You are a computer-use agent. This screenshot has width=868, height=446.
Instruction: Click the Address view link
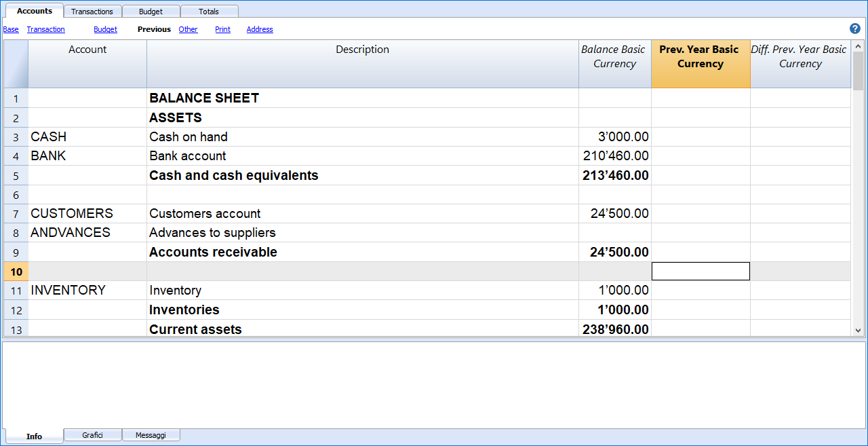coord(260,29)
